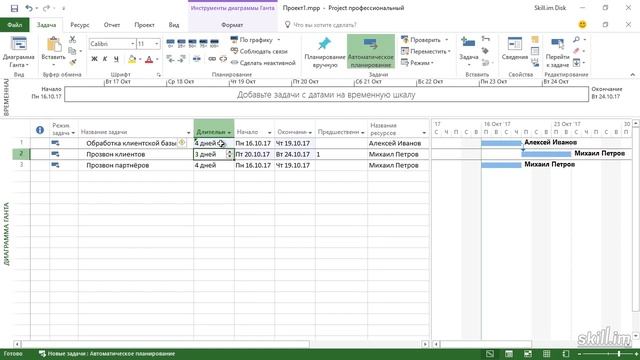Select task 'Обработка клиентской базы'
640x360 pixels.
click(x=131, y=143)
